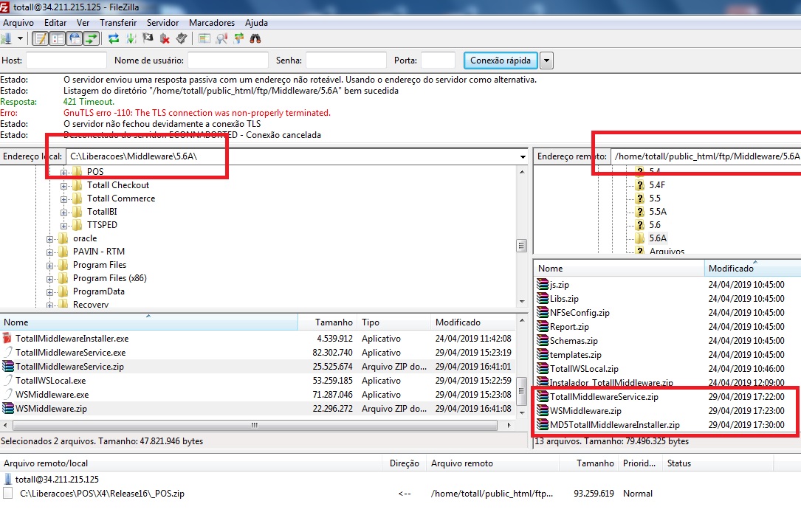Image resolution: width=801 pixels, height=532 pixels.
Task: Process the transfer queue icon
Action: [x=131, y=38]
